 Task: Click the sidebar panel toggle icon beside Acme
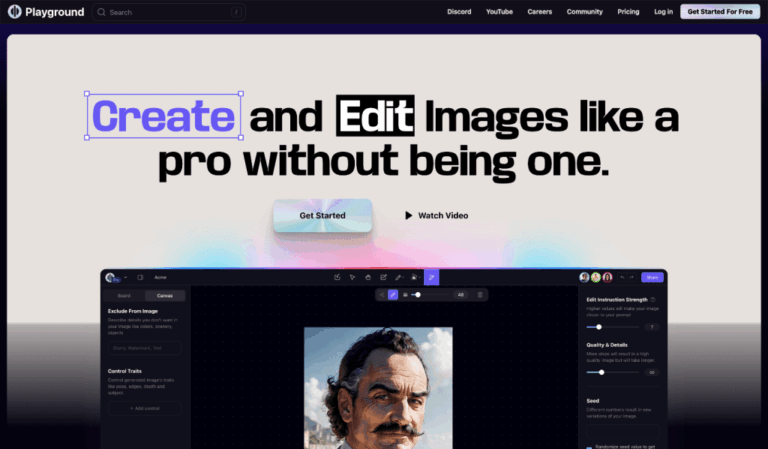click(140, 277)
